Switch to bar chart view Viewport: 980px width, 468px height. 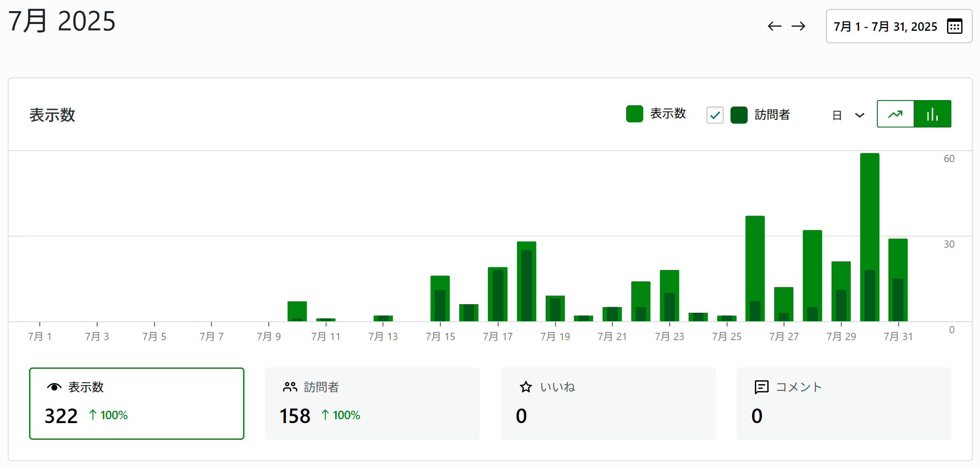pyautogui.click(x=932, y=114)
